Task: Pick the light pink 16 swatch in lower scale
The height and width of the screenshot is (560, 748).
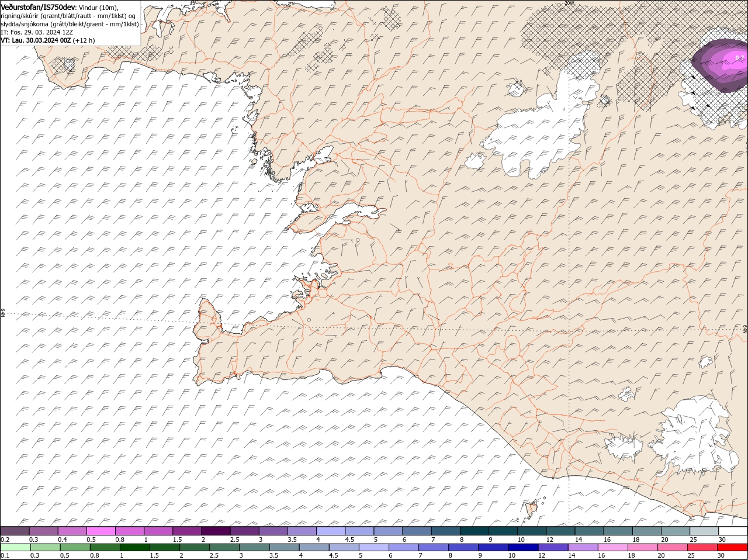Action: coord(613,547)
